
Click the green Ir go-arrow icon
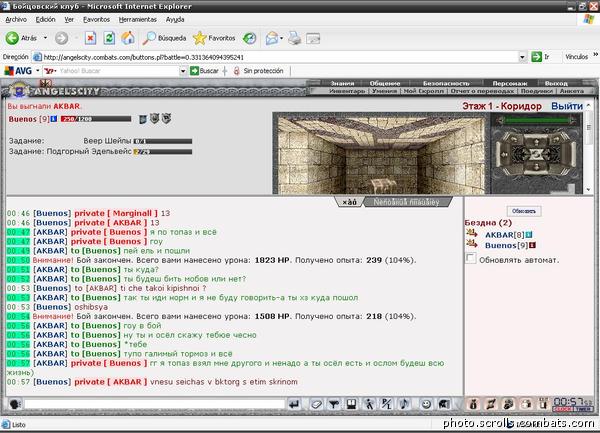pos(536,57)
